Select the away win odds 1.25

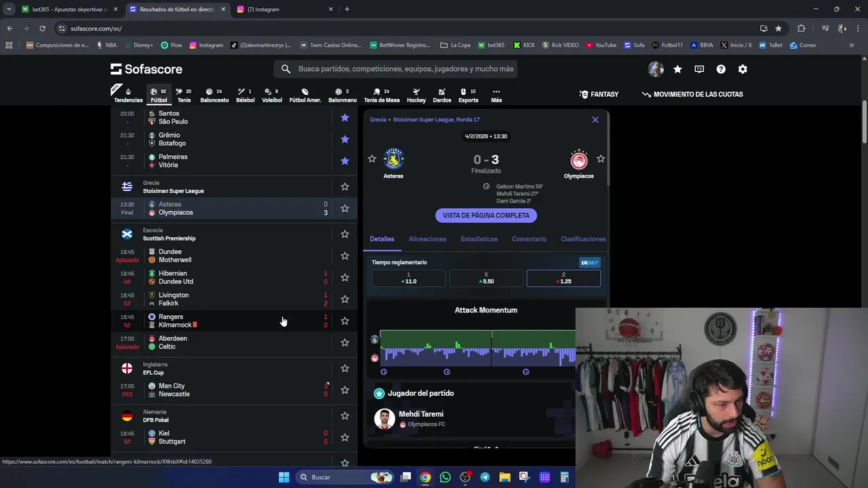tap(564, 278)
